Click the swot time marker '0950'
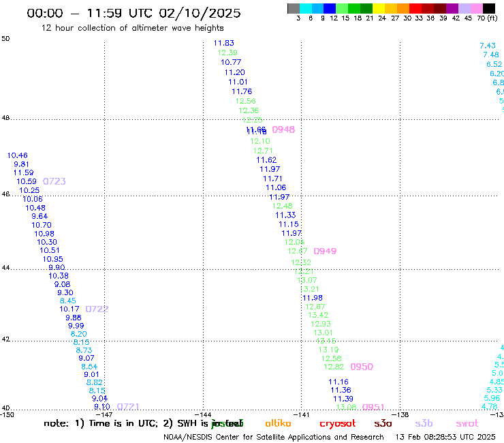Image resolution: width=504 pixels, height=443 pixels. click(362, 367)
